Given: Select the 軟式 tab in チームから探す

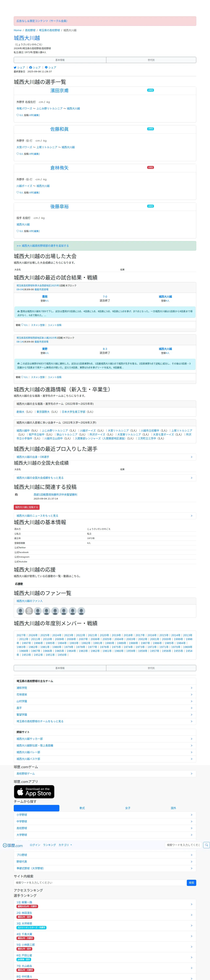Looking at the screenshot, I should [x=82, y=808].
